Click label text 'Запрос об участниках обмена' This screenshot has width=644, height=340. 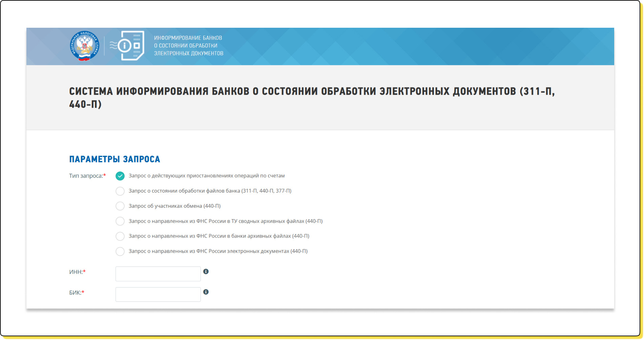[x=174, y=206]
